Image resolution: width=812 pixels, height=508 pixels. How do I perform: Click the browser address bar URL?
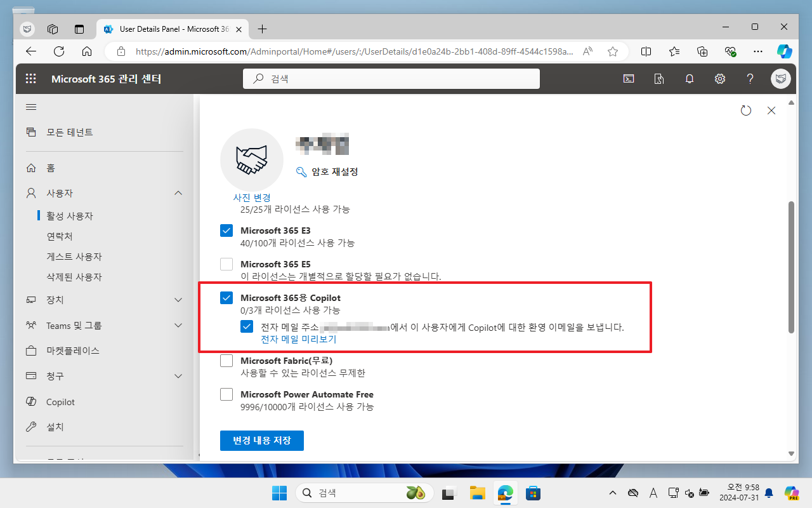(x=355, y=51)
